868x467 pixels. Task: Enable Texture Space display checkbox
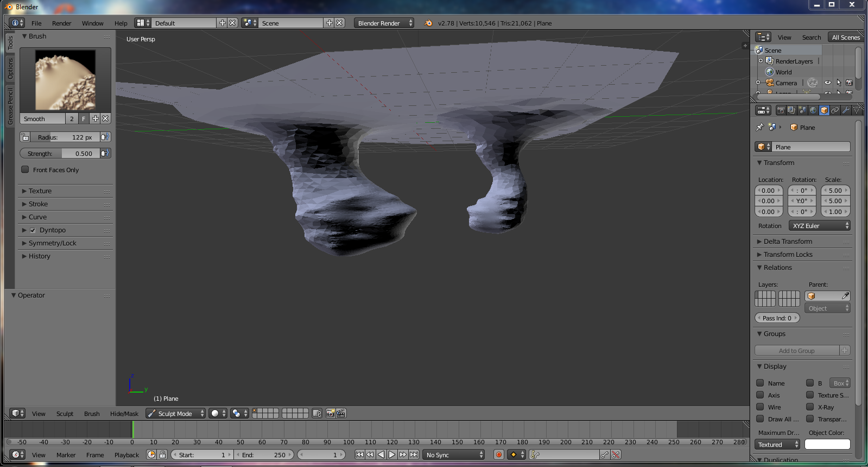[810, 395]
